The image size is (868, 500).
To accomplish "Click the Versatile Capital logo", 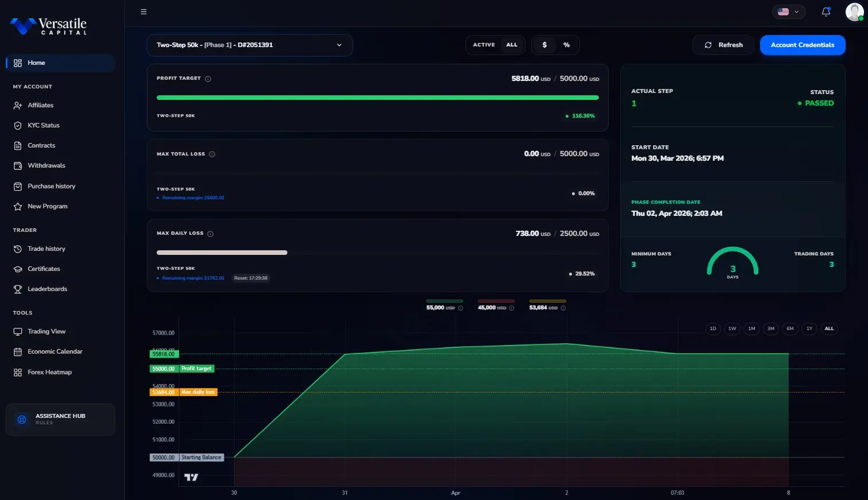I will click(48, 26).
